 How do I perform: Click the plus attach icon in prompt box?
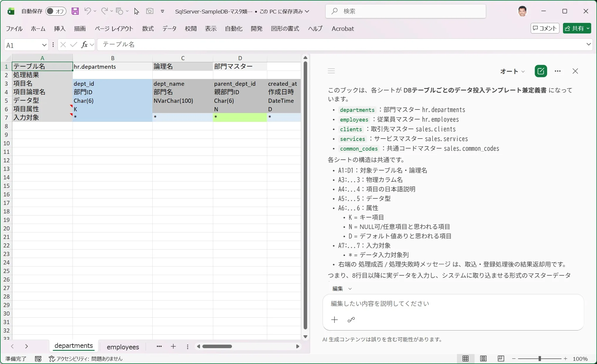point(334,320)
